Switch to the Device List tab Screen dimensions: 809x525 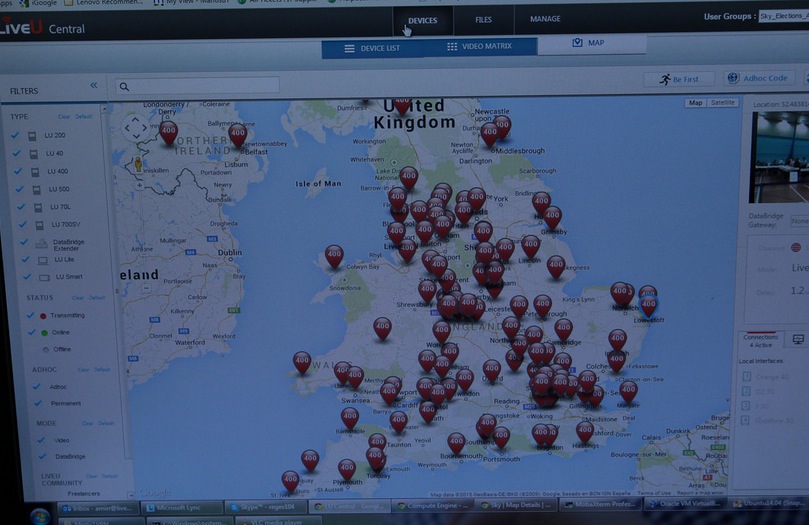(373, 48)
